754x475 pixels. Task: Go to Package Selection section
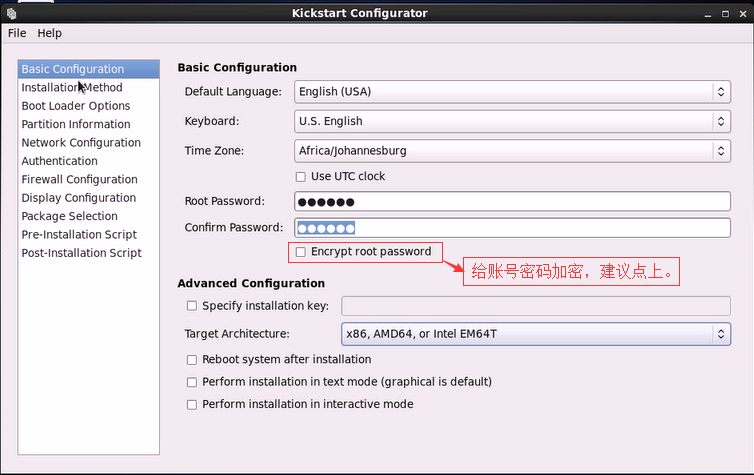click(x=88, y=216)
